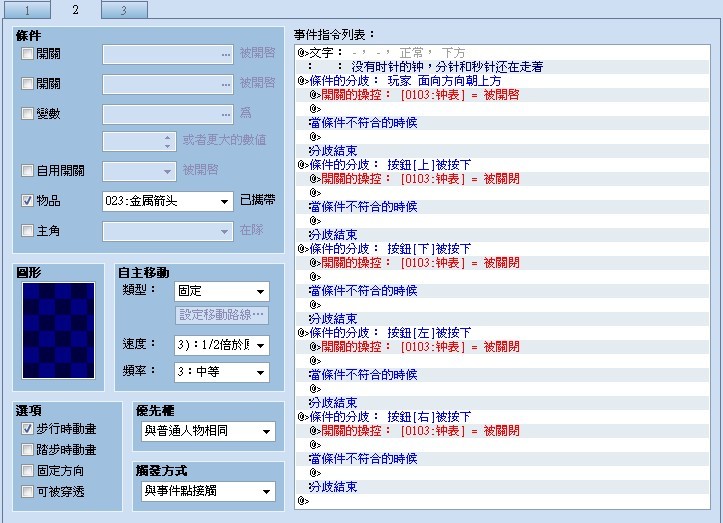723x523 pixels.
Task: Select the condition branch 按鈕[左]被按下
Action: [x=503, y=333]
